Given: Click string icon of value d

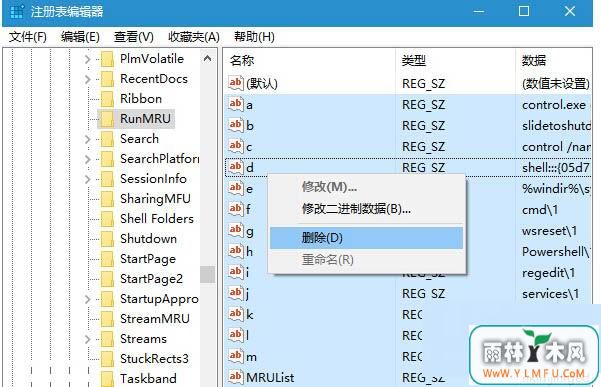Looking at the screenshot, I should 236,167.
